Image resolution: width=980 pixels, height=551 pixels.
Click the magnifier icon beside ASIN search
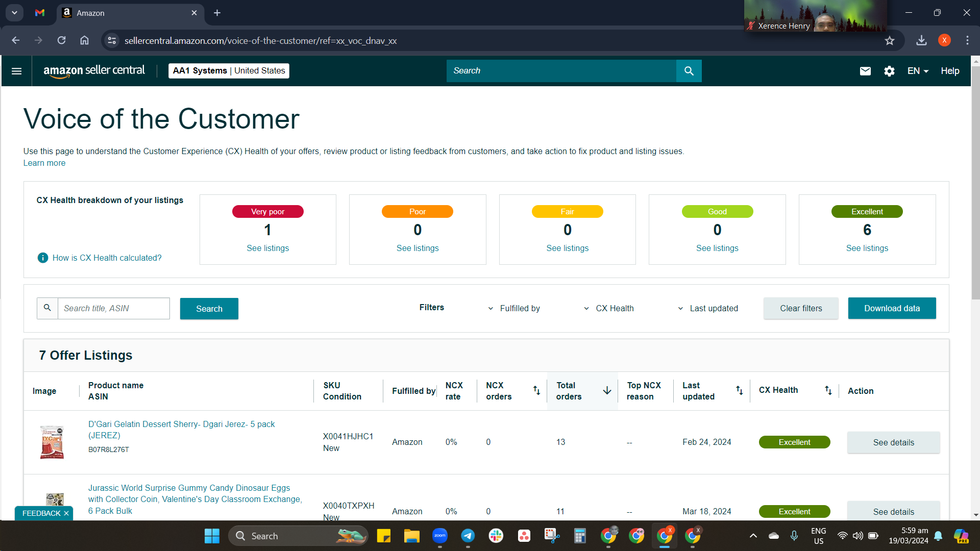(x=47, y=308)
